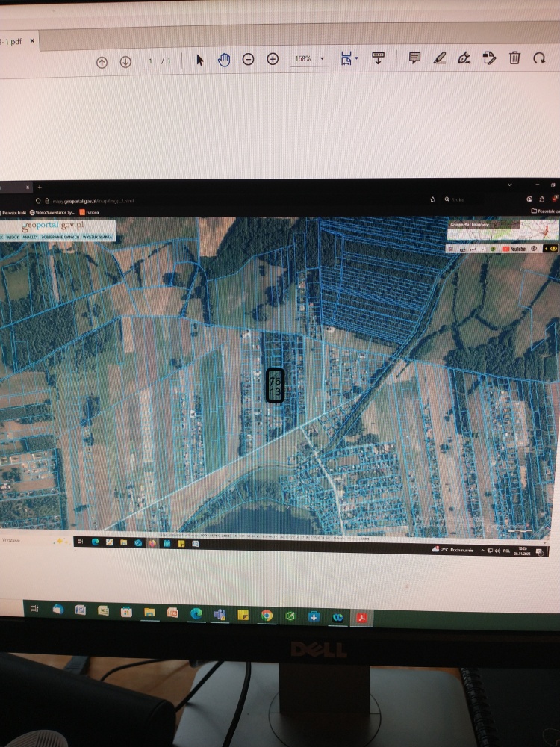Select the highlighter pen tool

coord(440,58)
